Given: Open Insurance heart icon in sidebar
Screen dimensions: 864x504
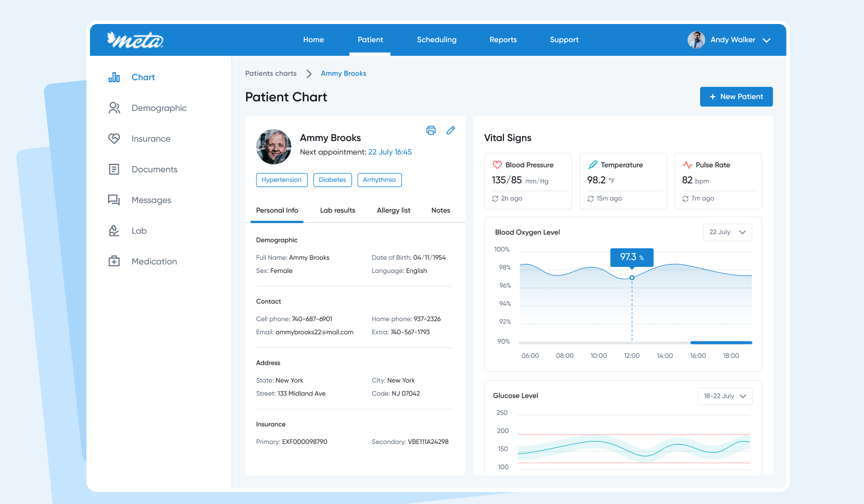Looking at the screenshot, I should click(x=114, y=139).
